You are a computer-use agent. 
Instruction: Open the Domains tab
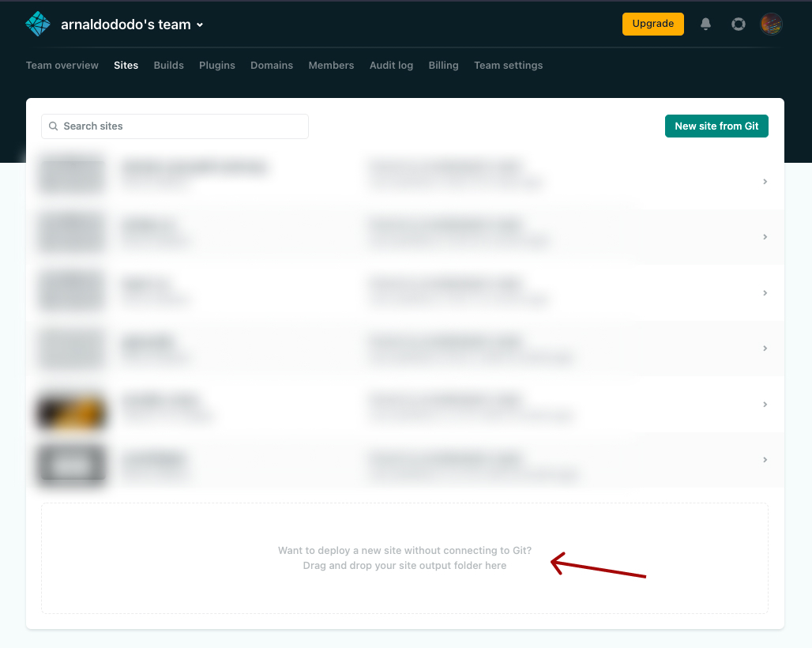click(x=272, y=66)
